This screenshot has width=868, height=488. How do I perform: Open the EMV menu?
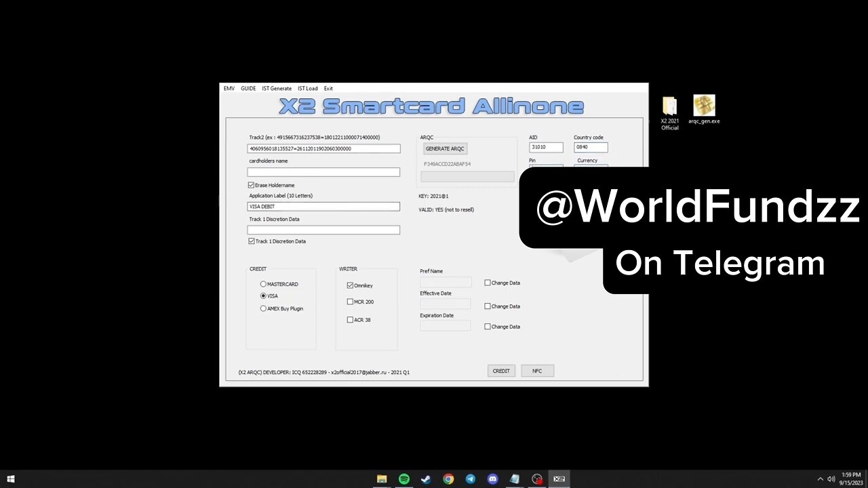tap(229, 88)
